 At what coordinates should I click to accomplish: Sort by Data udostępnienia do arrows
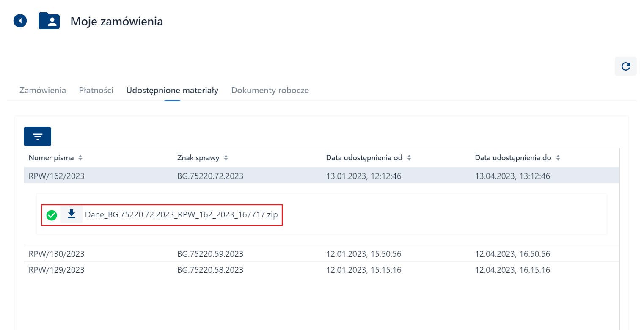[x=558, y=158]
